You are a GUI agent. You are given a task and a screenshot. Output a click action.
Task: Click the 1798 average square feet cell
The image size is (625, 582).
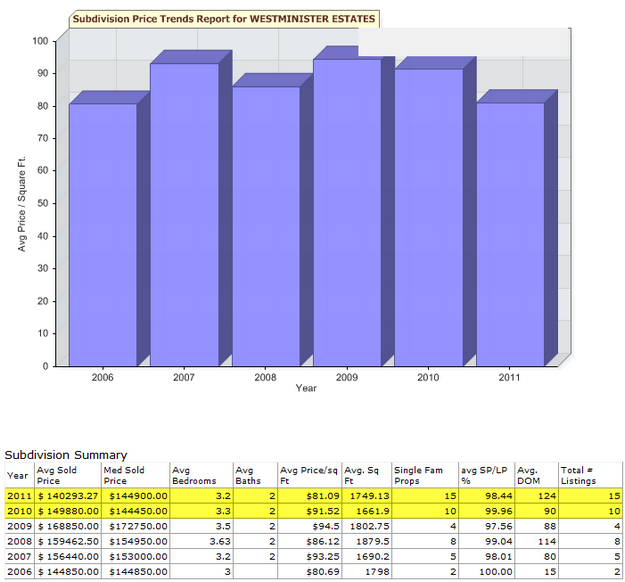pyautogui.click(x=367, y=572)
